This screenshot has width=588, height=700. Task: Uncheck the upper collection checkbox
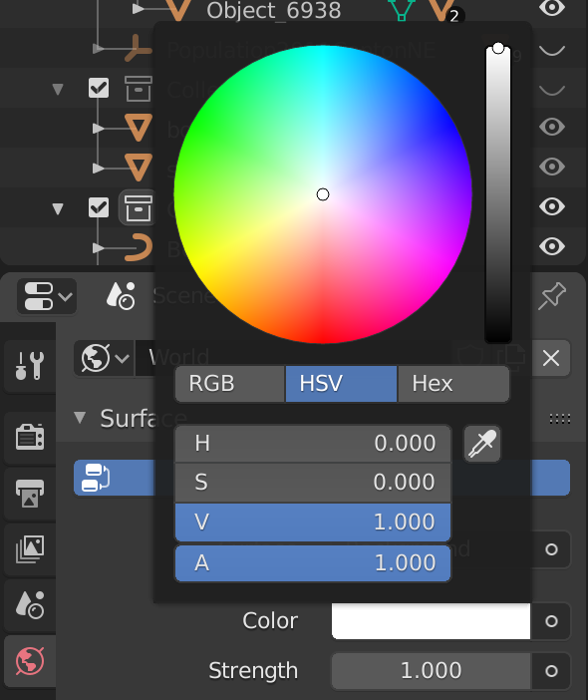99,88
